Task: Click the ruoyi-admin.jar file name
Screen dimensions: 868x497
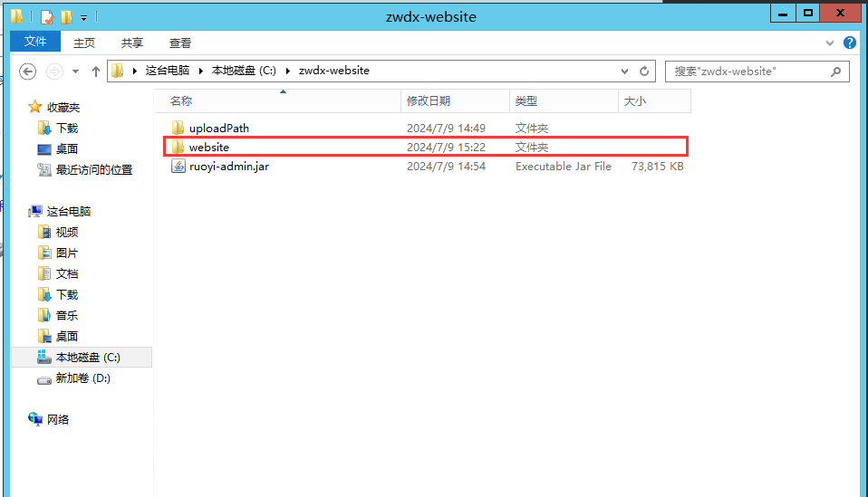Action: click(x=229, y=167)
